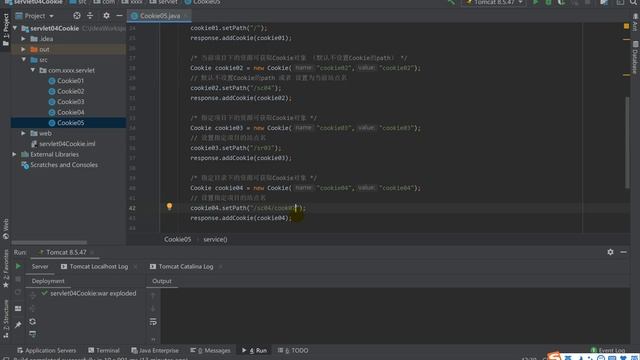Refresh the deployment with the circular arrows icon

pos(32,322)
